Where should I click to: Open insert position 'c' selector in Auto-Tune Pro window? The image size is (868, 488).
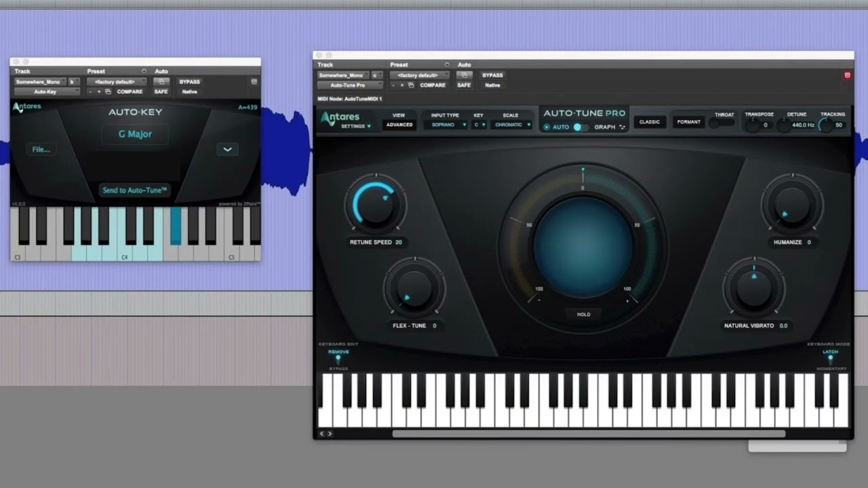(x=377, y=75)
